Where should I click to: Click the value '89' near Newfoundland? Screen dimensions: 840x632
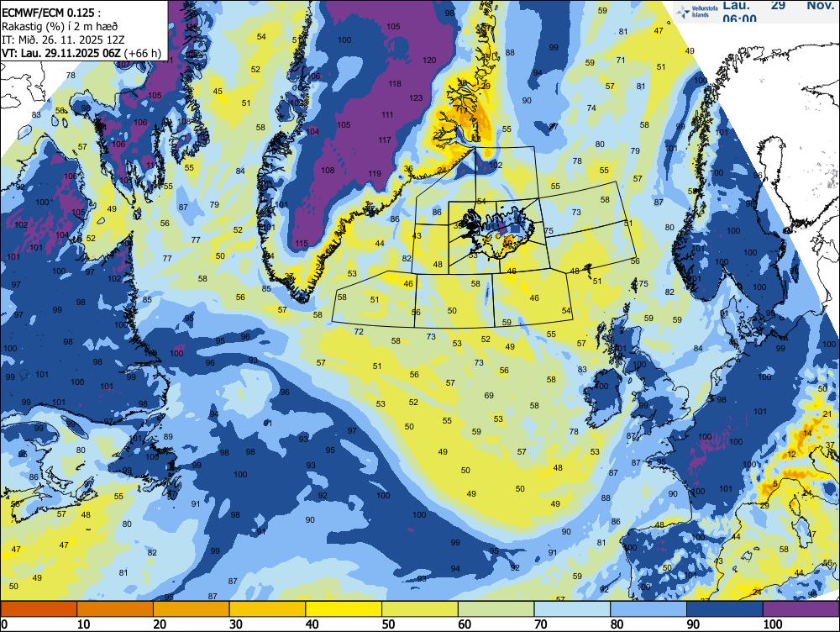[x=168, y=437]
